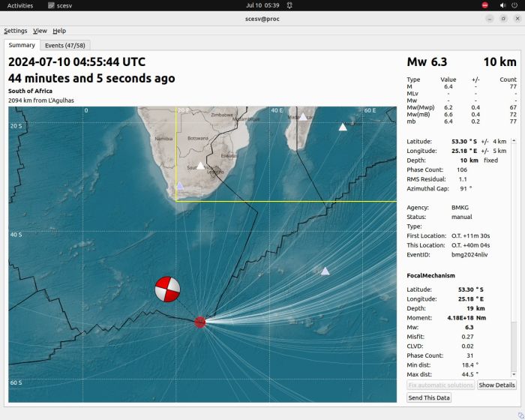Open the Activities overview
525x420 pixels.
pos(20,5)
